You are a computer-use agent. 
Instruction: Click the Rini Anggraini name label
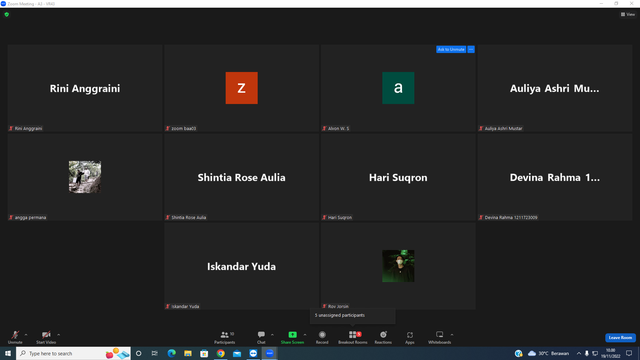(x=28, y=128)
